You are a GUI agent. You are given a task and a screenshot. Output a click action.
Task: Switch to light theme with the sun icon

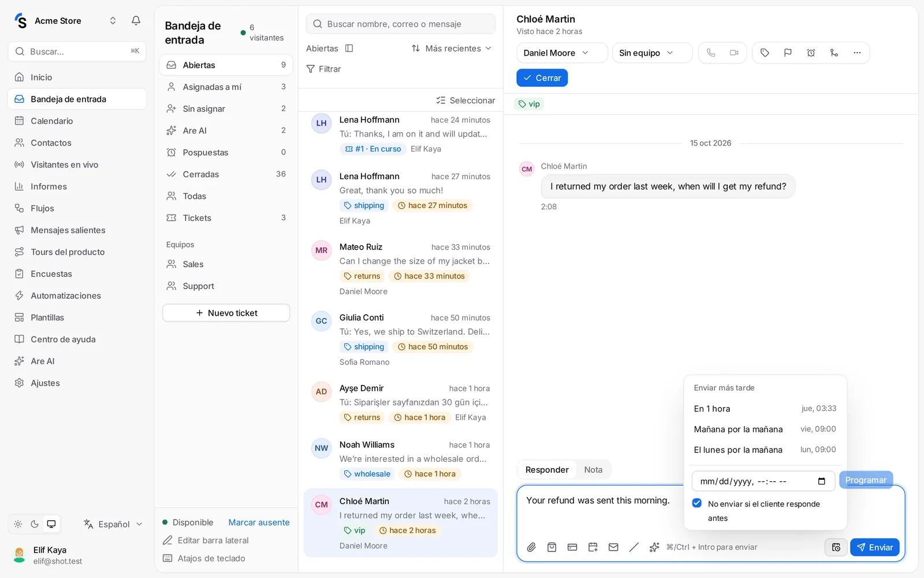point(18,524)
